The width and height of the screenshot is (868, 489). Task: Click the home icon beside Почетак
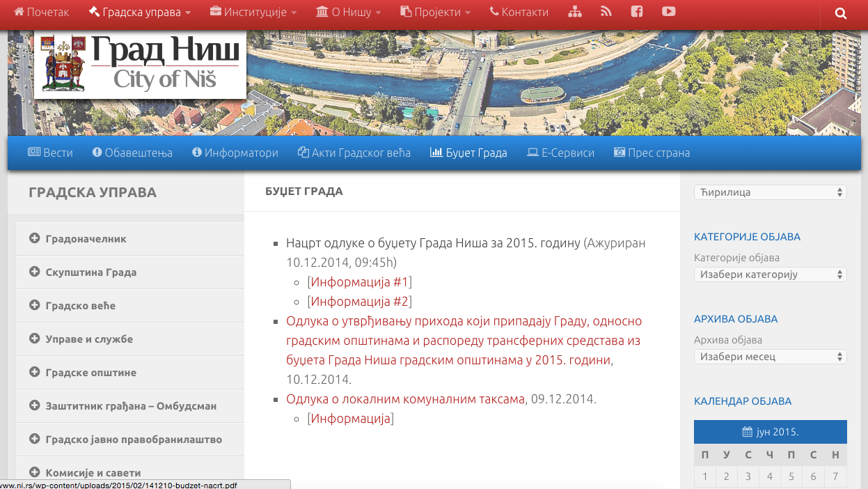coord(19,11)
